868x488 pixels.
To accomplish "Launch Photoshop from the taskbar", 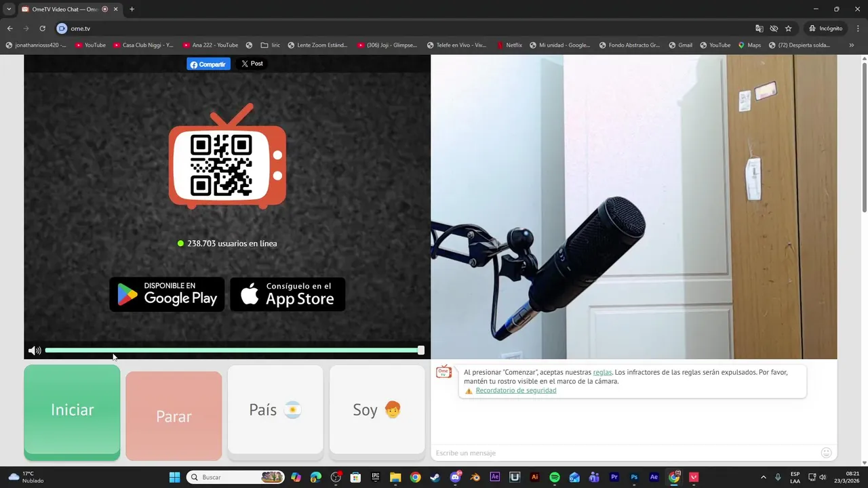I will (x=634, y=477).
